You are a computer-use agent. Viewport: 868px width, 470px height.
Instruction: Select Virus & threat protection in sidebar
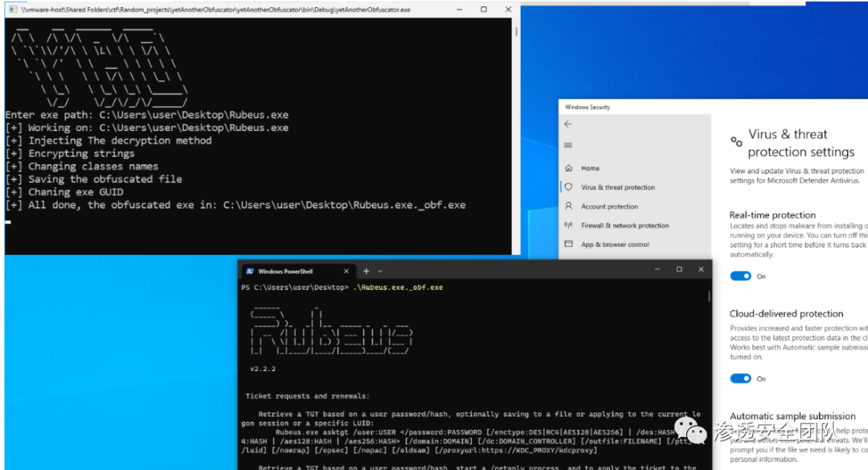click(618, 188)
